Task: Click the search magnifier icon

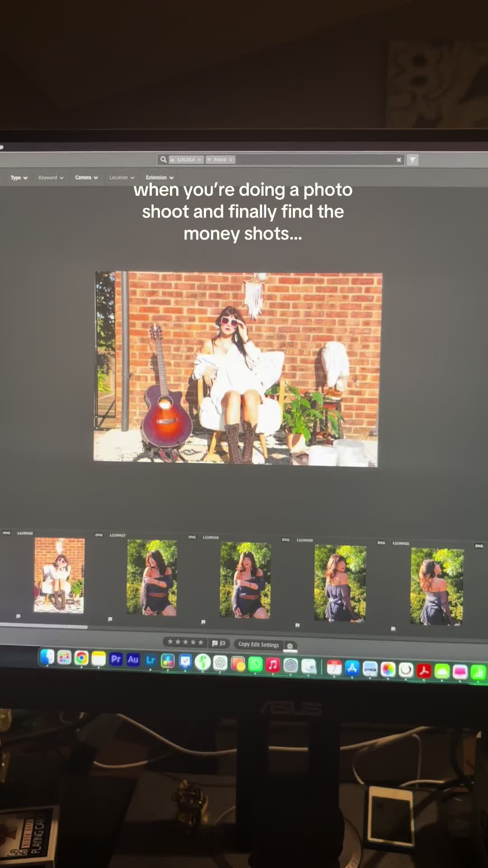Action: [163, 159]
